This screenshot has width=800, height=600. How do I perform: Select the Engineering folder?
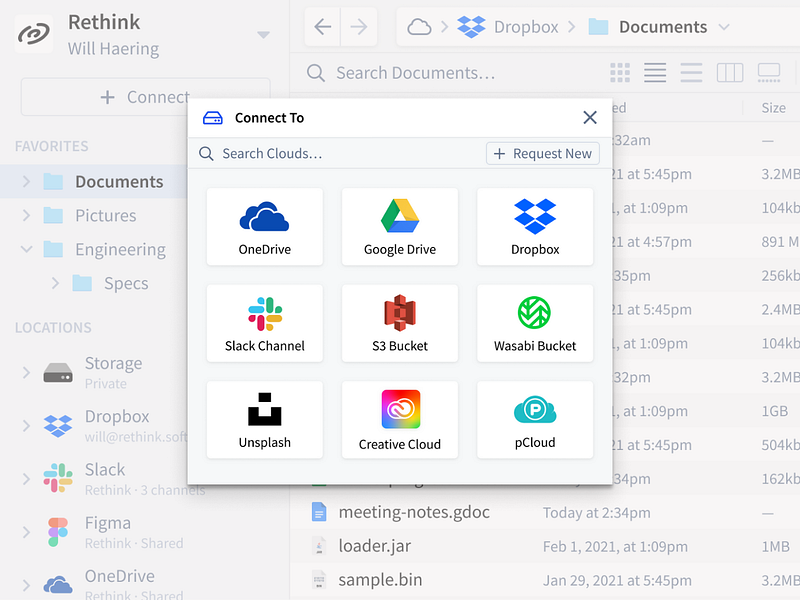tap(120, 249)
